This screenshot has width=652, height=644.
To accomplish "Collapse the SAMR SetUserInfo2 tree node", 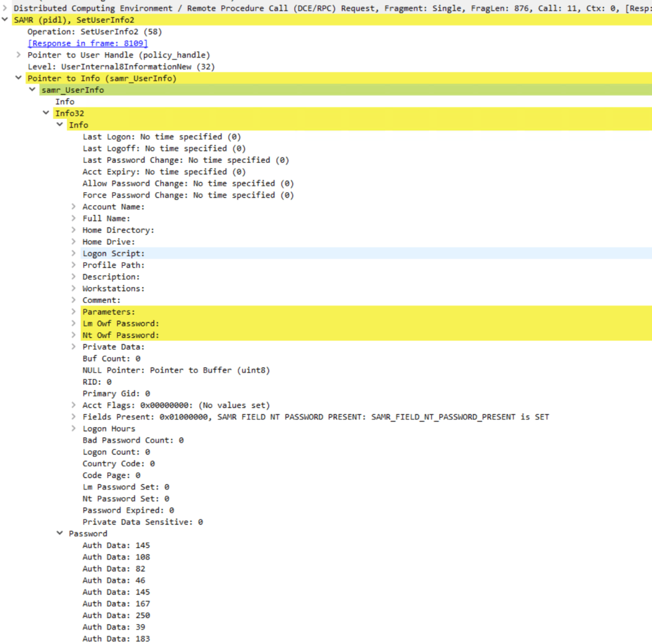I will (x=5, y=20).
